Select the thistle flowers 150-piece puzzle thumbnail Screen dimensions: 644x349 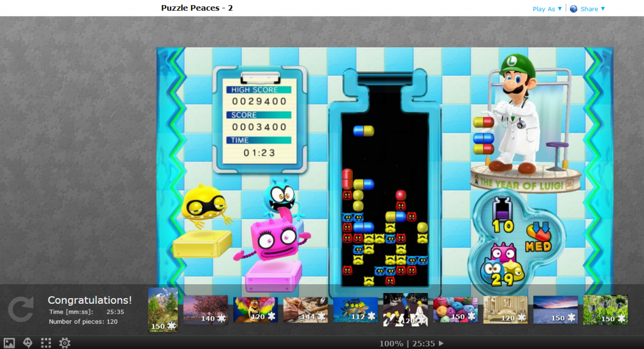tap(606, 310)
